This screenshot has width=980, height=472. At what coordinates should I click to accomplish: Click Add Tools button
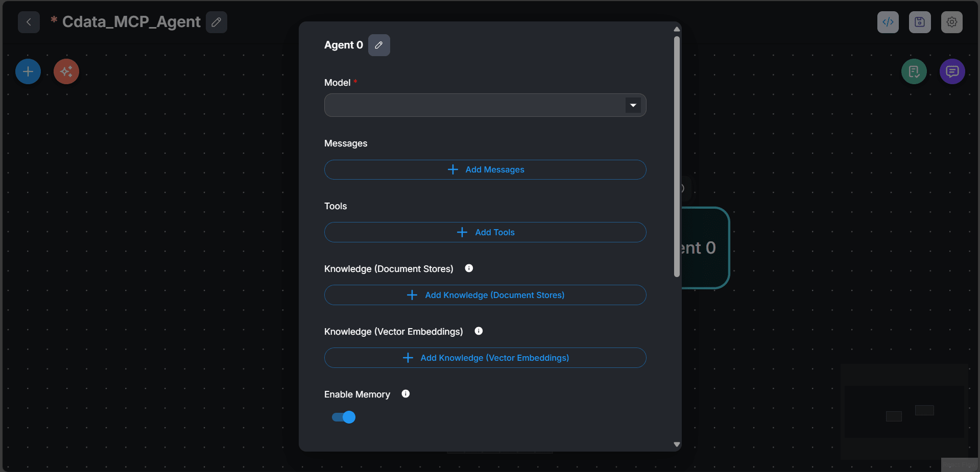(x=485, y=232)
